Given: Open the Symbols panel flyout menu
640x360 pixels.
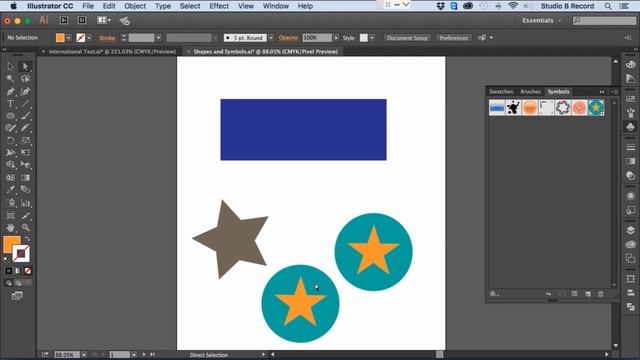Looking at the screenshot, I should coord(615,92).
